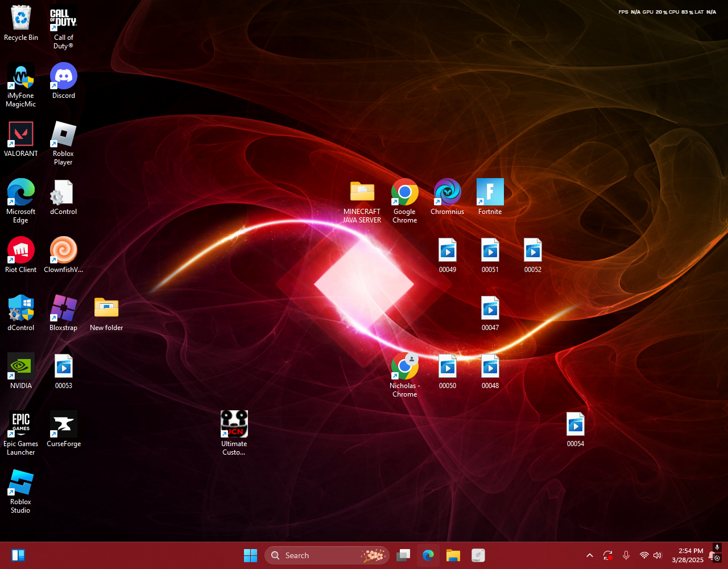Viewport: 728px width, 569px height.
Task: Select the 00054 video file
Action: tap(575, 425)
